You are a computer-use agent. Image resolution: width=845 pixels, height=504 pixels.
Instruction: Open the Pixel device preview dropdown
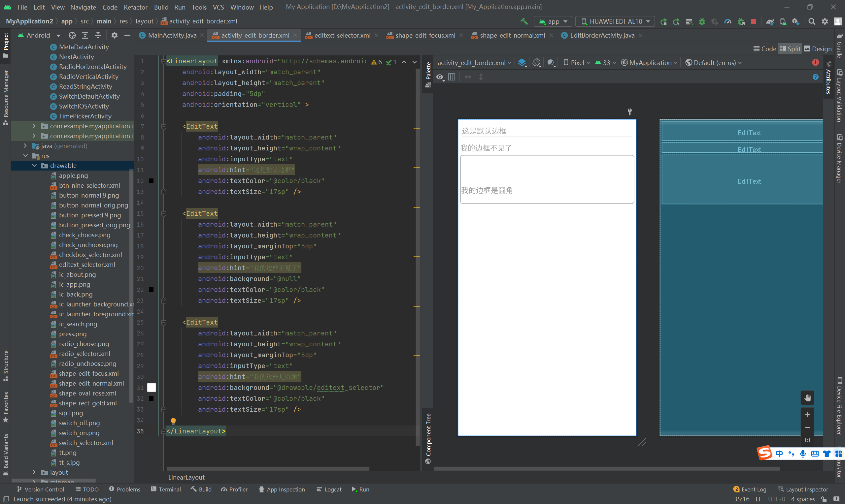pyautogui.click(x=577, y=62)
